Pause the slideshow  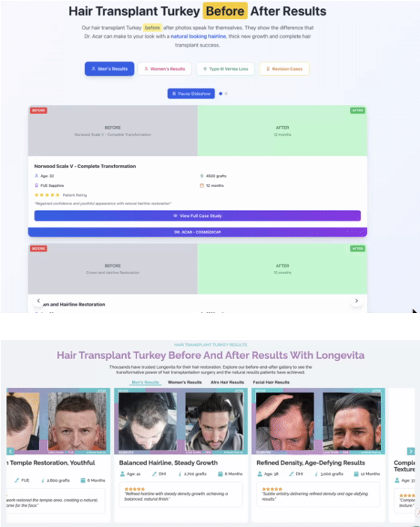pyautogui.click(x=191, y=94)
